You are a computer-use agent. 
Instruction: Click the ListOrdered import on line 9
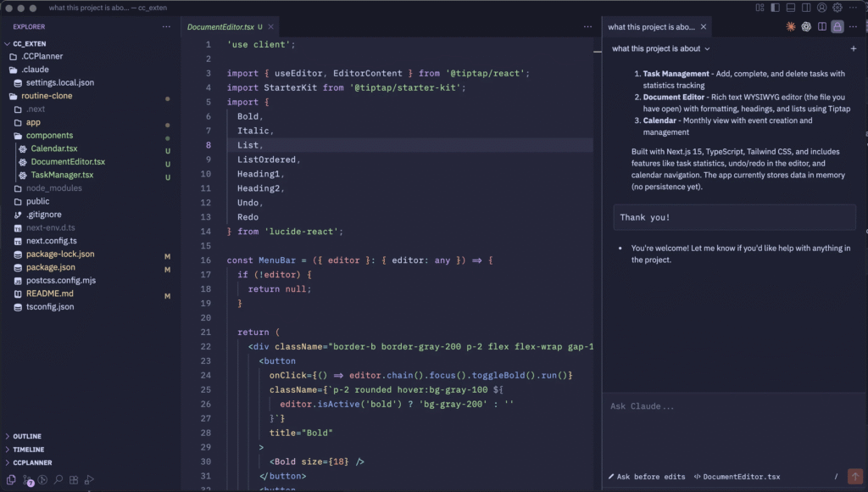click(266, 159)
